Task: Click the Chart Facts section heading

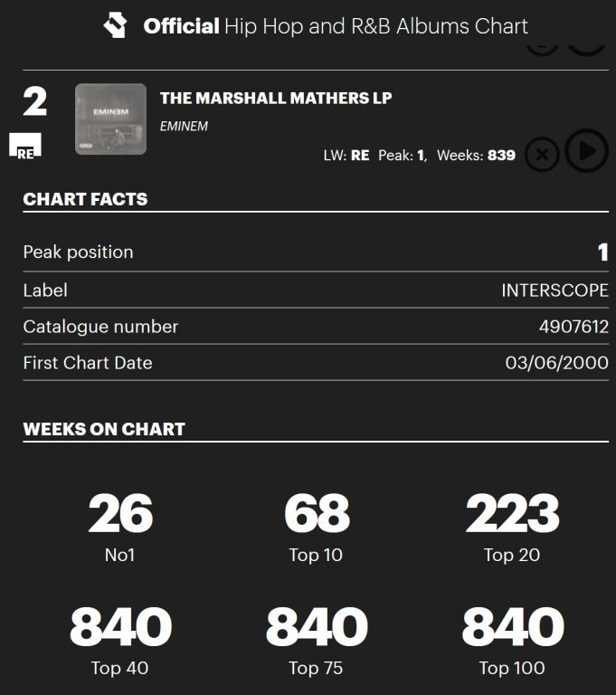Action: pyautogui.click(x=85, y=199)
